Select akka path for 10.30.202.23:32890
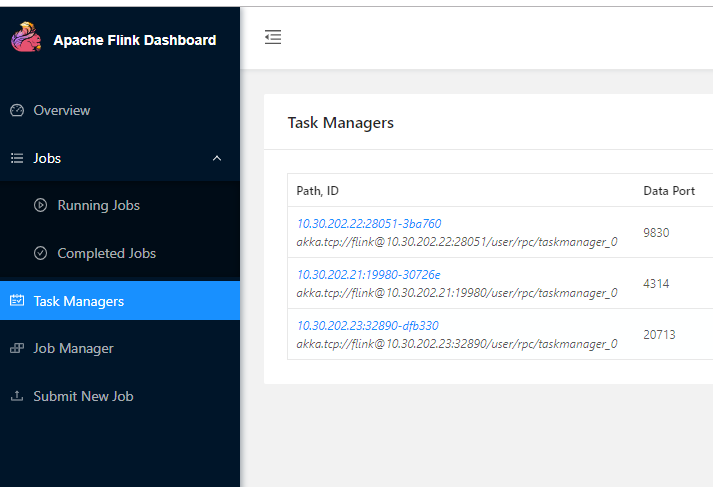The width and height of the screenshot is (713, 487). 457,344
